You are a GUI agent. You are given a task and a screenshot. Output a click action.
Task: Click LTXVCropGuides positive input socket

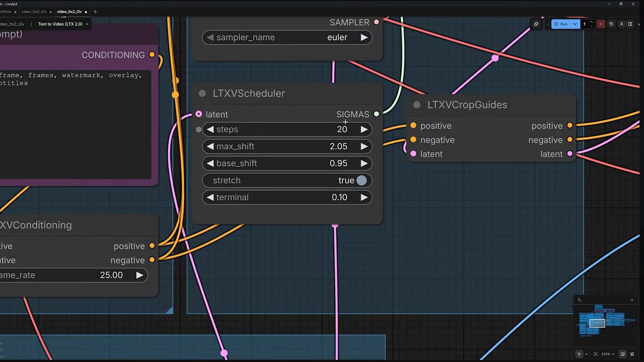(x=413, y=125)
